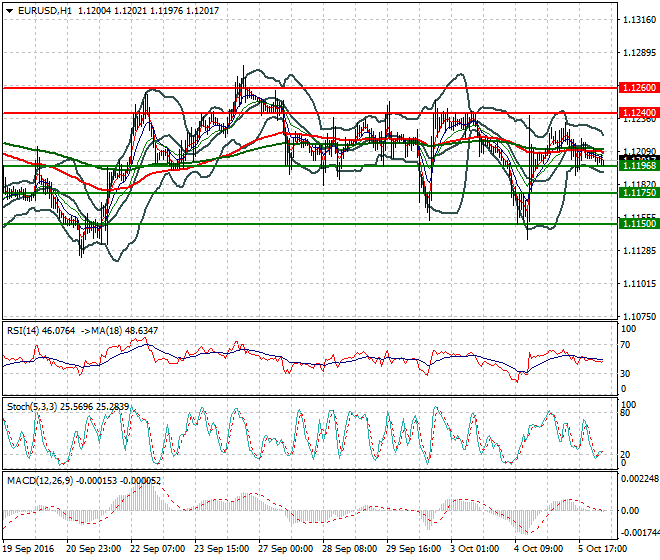The width and height of the screenshot is (660, 560).
Task: Click the 1.11968 green price label
Action: tap(639, 165)
